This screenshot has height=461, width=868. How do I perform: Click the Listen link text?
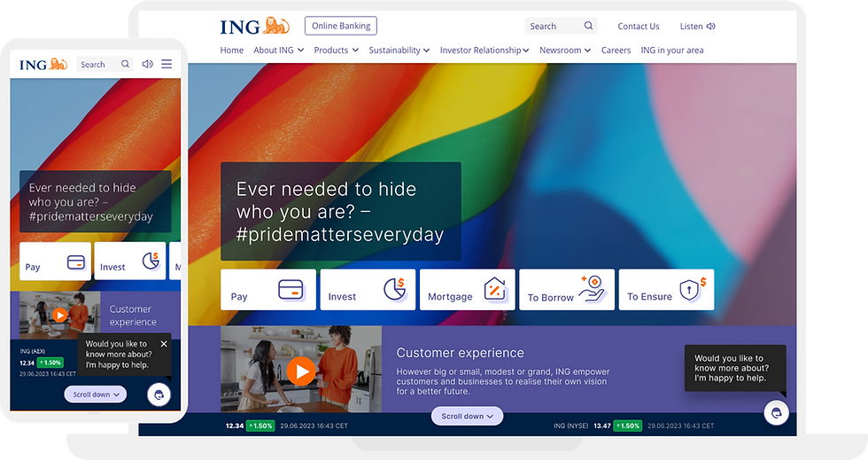point(691,26)
